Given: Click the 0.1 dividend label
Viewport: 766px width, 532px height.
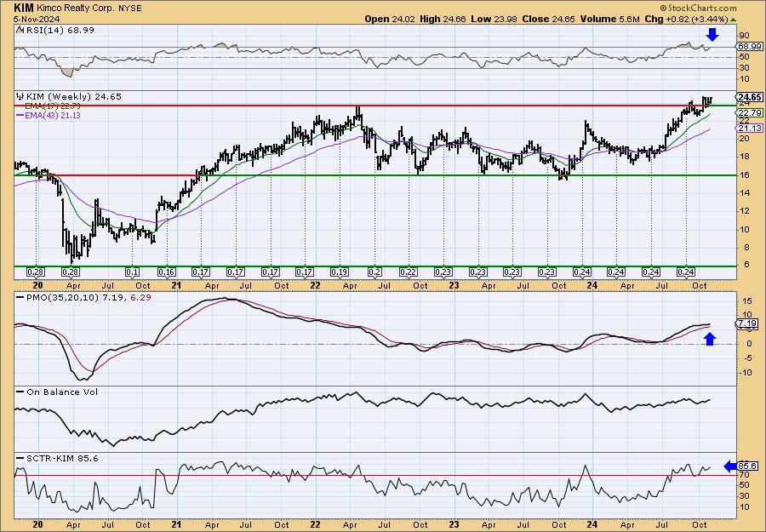Looking at the screenshot, I should 133,272.
